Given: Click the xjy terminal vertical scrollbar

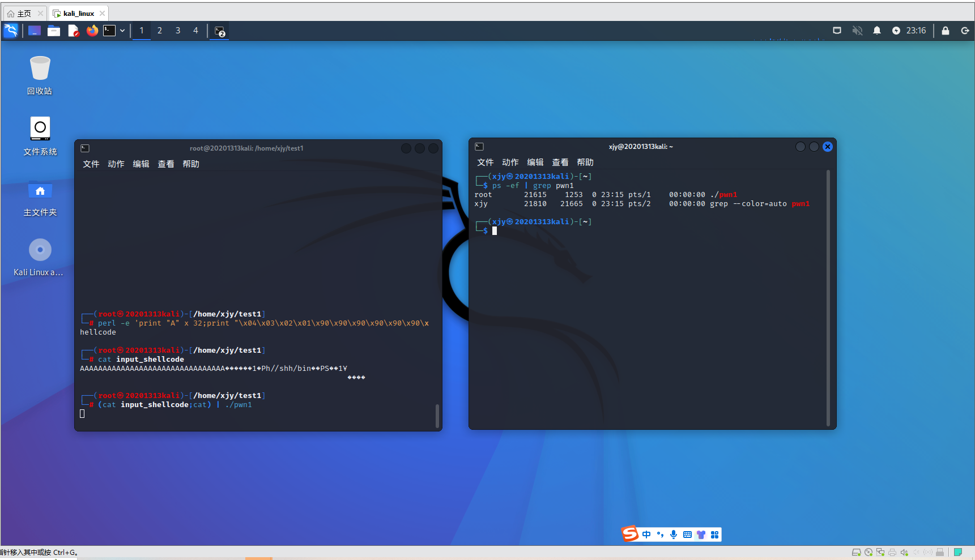Looking at the screenshot, I should pos(828,298).
